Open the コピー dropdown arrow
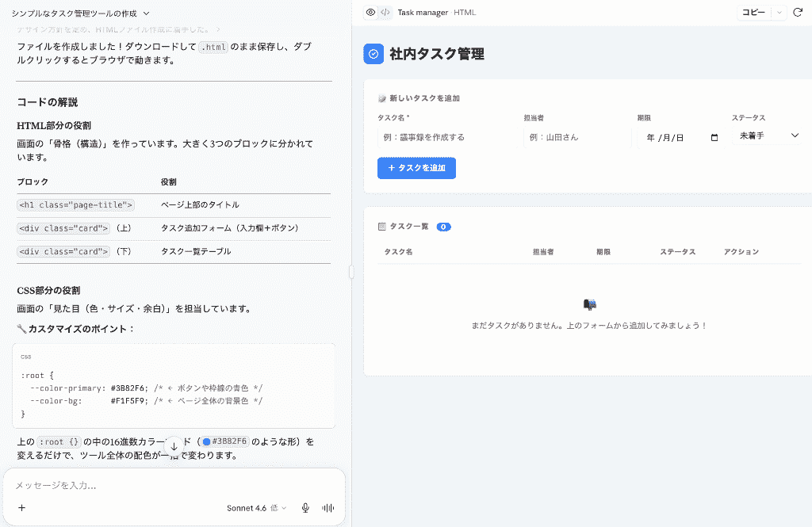 coord(779,13)
